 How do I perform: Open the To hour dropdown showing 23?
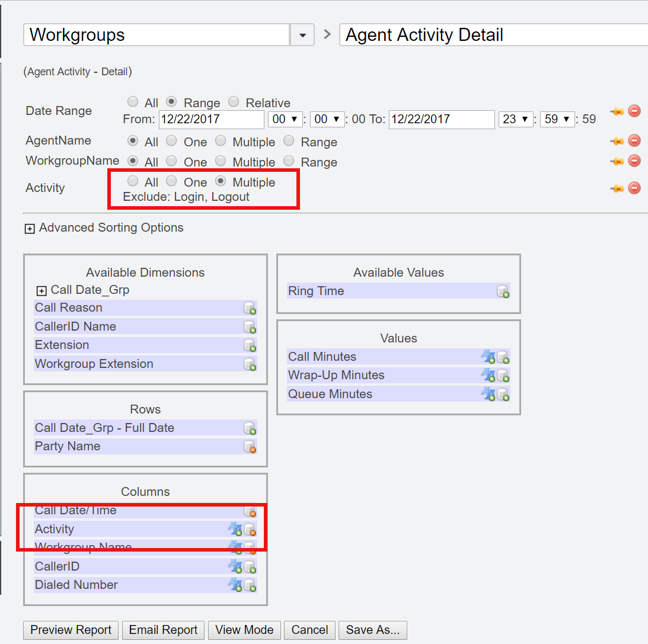pos(516,119)
